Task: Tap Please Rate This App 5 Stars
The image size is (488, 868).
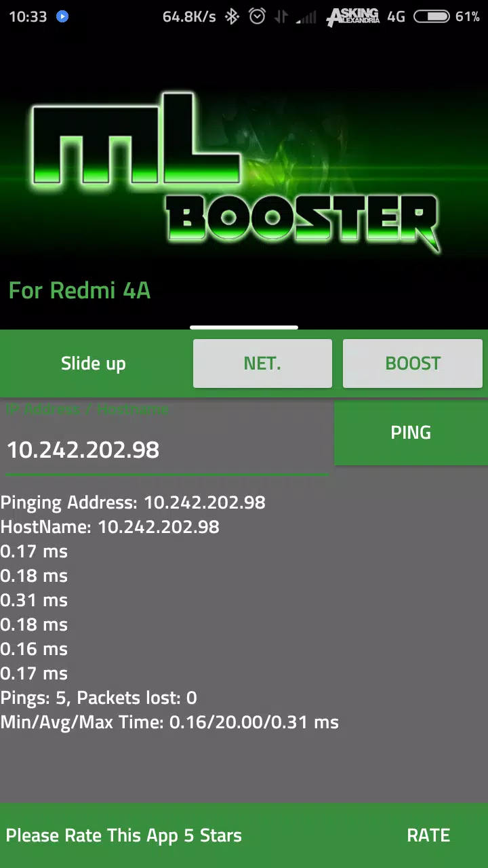Action: pyautogui.click(x=124, y=835)
